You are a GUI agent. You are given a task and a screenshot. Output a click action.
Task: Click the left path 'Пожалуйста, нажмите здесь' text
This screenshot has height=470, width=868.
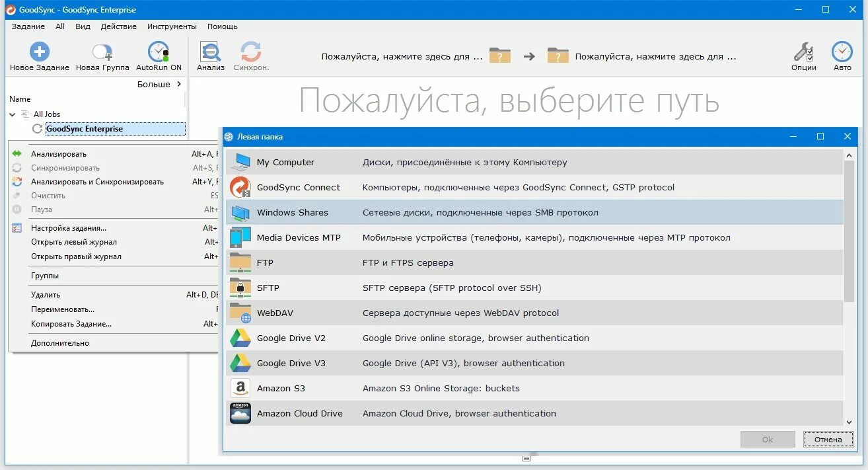[x=402, y=57]
